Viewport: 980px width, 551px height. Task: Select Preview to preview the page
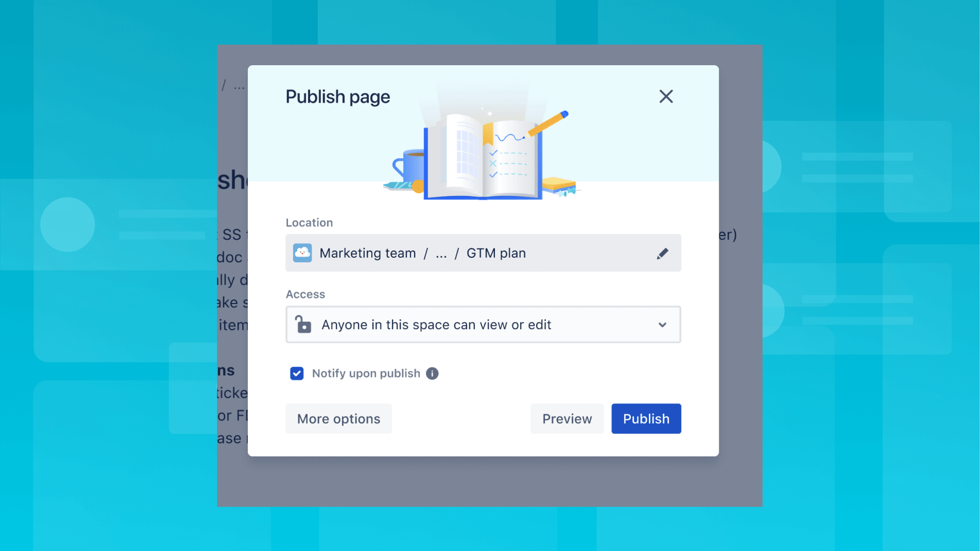tap(567, 418)
